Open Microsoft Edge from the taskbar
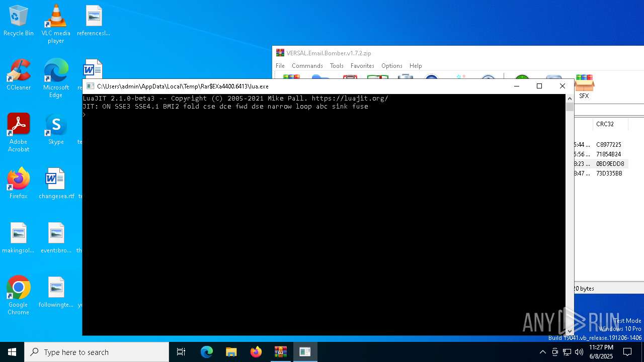This screenshot has height=362, width=644. (207, 352)
